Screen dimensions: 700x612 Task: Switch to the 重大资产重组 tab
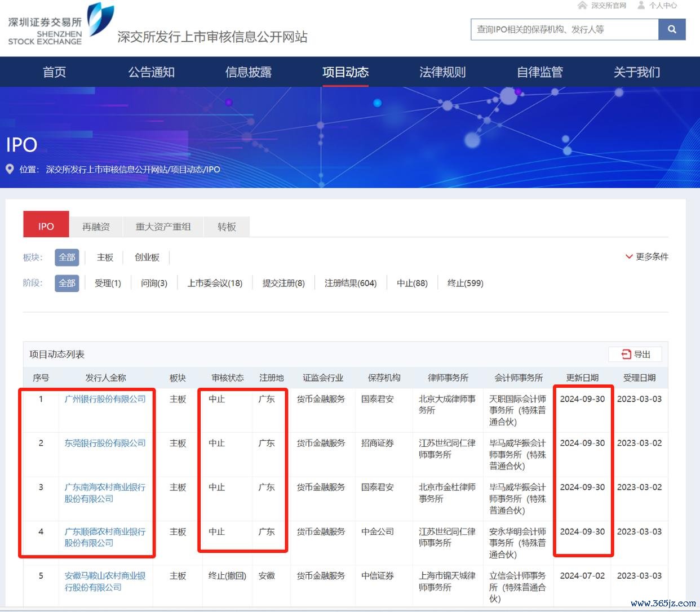(163, 227)
